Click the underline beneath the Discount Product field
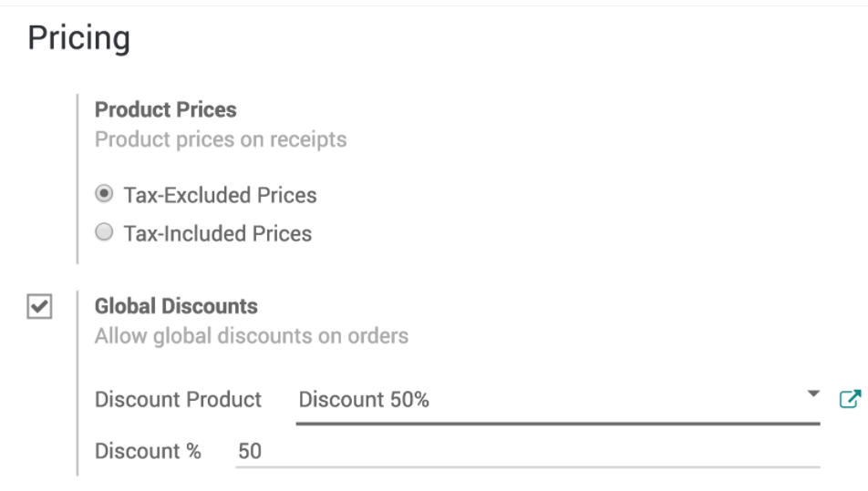The image size is (868, 491). pyautogui.click(x=558, y=424)
